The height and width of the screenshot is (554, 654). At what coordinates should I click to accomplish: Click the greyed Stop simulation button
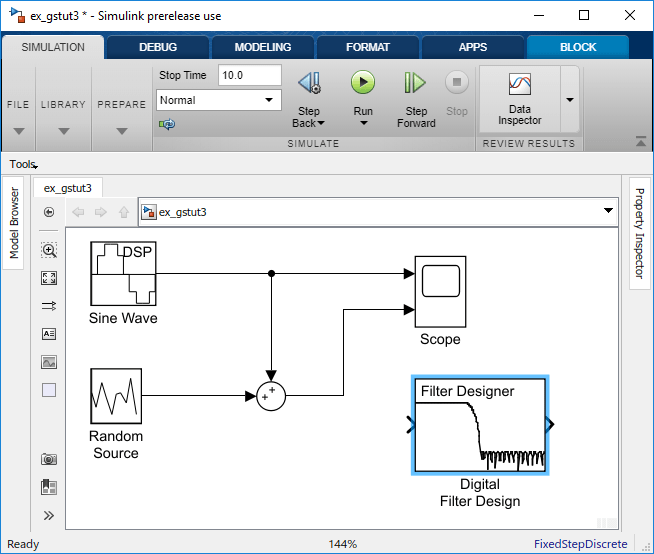click(457, 82)
